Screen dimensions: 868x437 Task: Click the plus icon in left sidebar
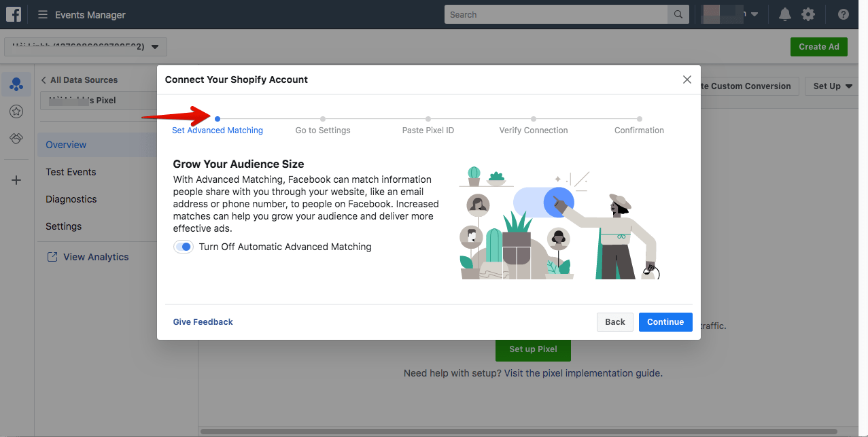pyautogui.click(x=16, y=180)
